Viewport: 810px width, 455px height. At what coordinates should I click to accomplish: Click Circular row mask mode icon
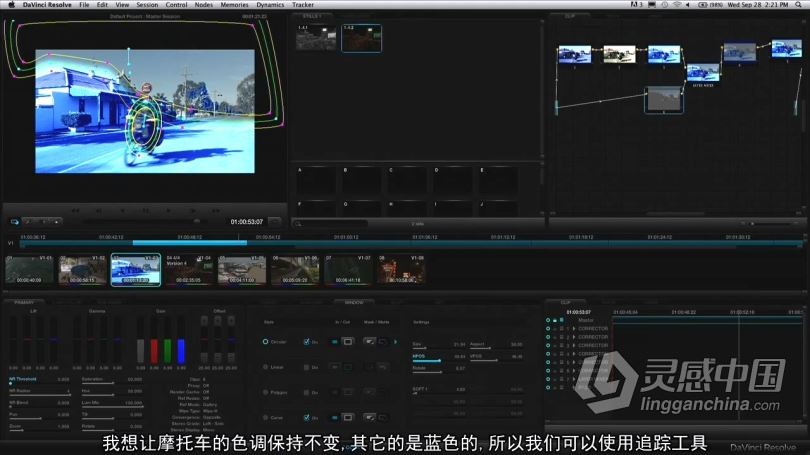click(x=369, y=341)
